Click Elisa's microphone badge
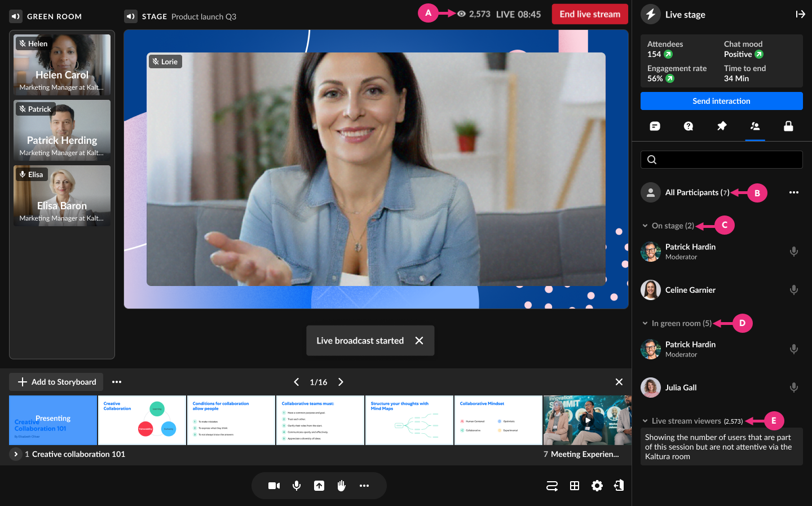The width and height of the screenshot is (812, 506). [x=31, y=174]
